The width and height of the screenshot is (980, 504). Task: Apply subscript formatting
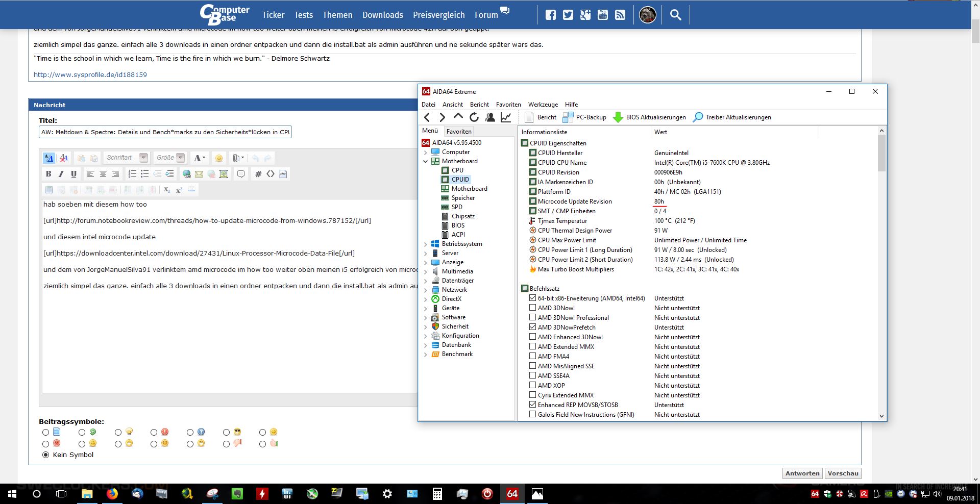click(167, 190)
